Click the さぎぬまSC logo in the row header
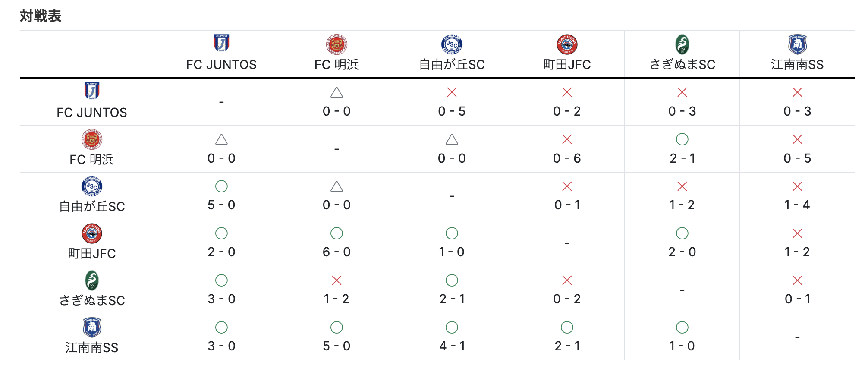868x378 pixels. pyautogui.click(x=92, y=280)
